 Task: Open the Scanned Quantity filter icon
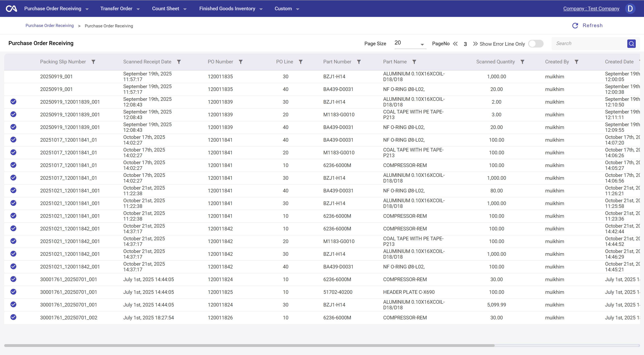tap(522, 62)
